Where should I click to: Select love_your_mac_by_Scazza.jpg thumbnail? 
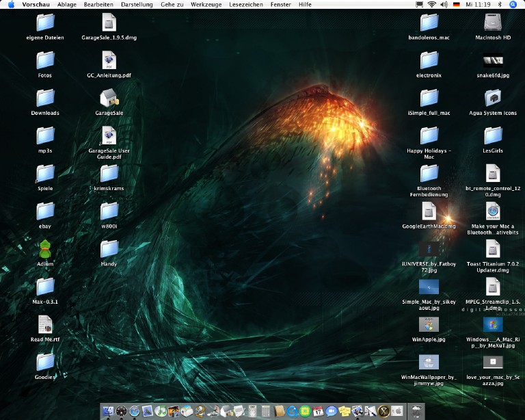point(492,362)
